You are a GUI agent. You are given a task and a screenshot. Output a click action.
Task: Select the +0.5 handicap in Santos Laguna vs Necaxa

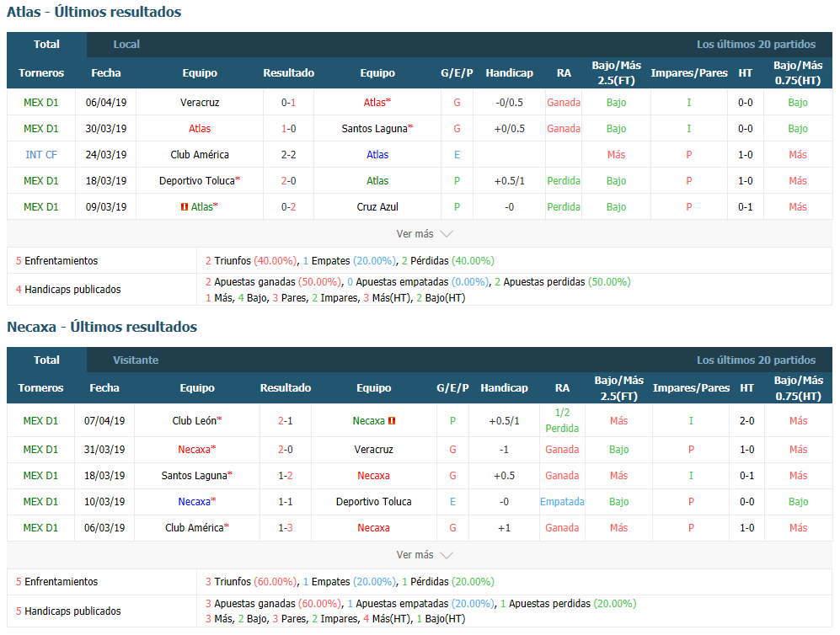504,476
